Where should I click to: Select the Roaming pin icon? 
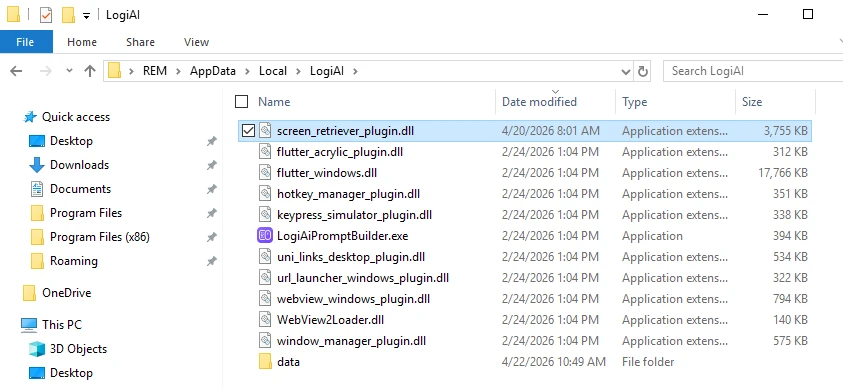pos(212,261)
